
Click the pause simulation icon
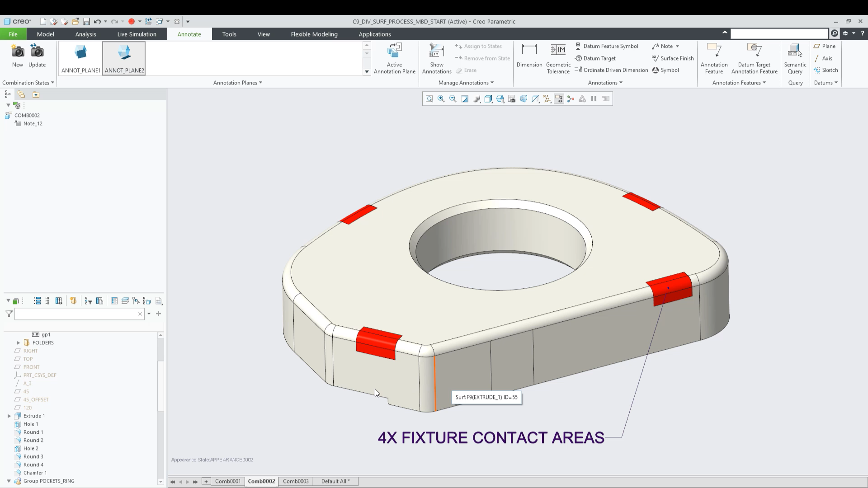tap(594, 99)
